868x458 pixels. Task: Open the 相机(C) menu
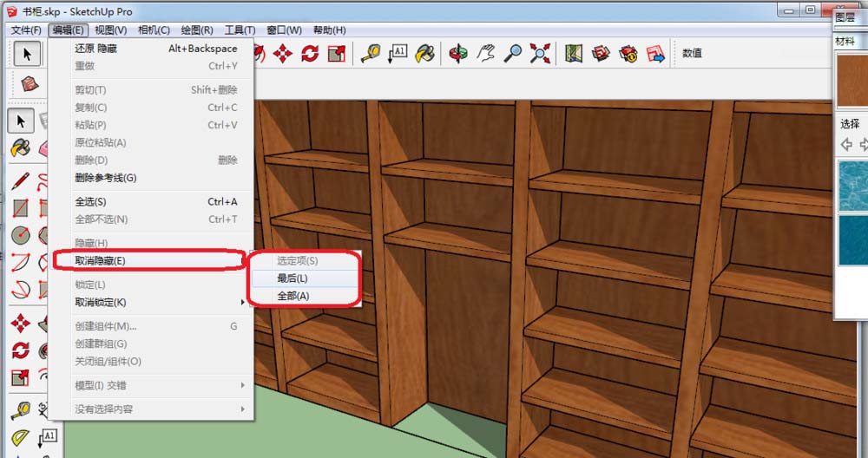click(x=154, y=29)
